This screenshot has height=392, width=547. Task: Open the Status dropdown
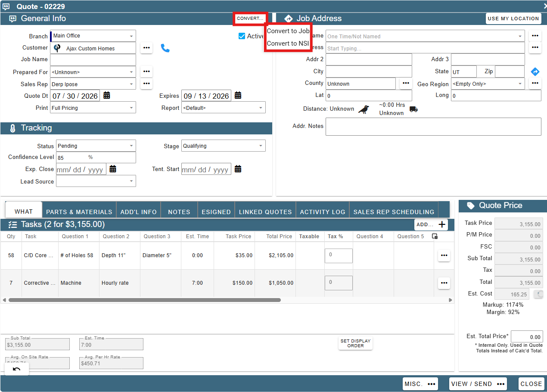click(x=96, y=146)
